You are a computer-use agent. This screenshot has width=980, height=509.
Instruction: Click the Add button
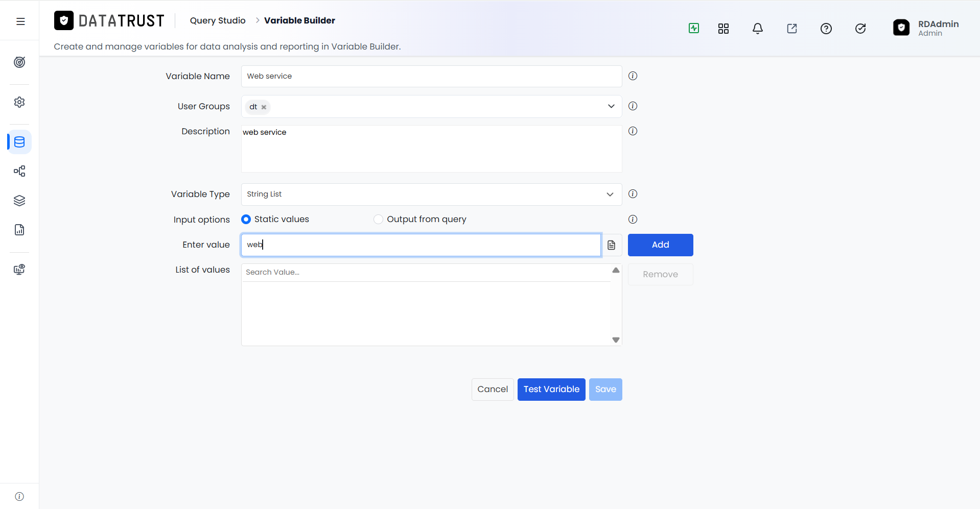(x=660, y=245)
